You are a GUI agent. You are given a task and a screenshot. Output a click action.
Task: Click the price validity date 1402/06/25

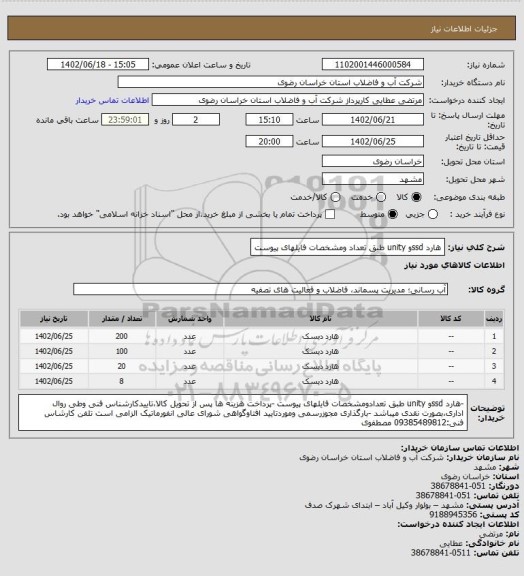point(373,141)
